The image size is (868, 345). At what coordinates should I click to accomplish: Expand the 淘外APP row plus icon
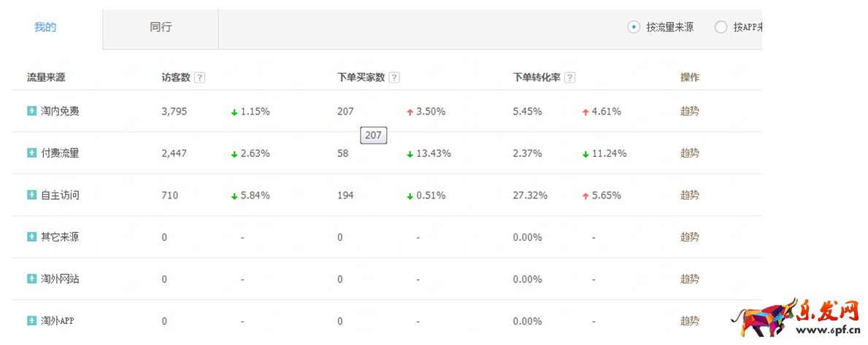pos(31,321)
